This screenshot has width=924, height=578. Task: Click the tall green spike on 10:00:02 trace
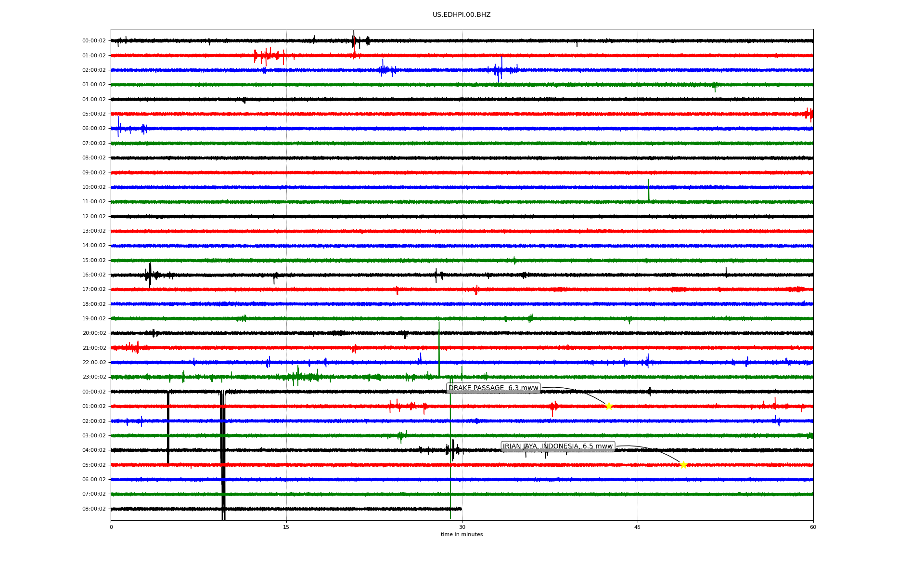click(648, 189)
